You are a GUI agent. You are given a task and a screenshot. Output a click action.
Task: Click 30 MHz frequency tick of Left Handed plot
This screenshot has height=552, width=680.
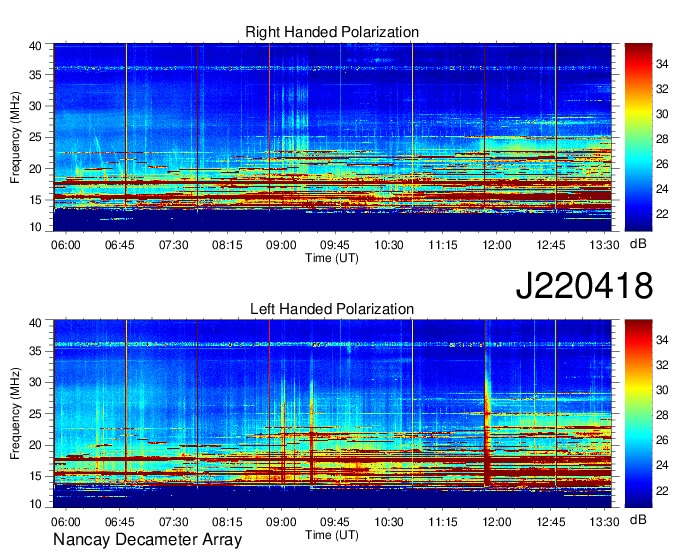coord(35,382)
